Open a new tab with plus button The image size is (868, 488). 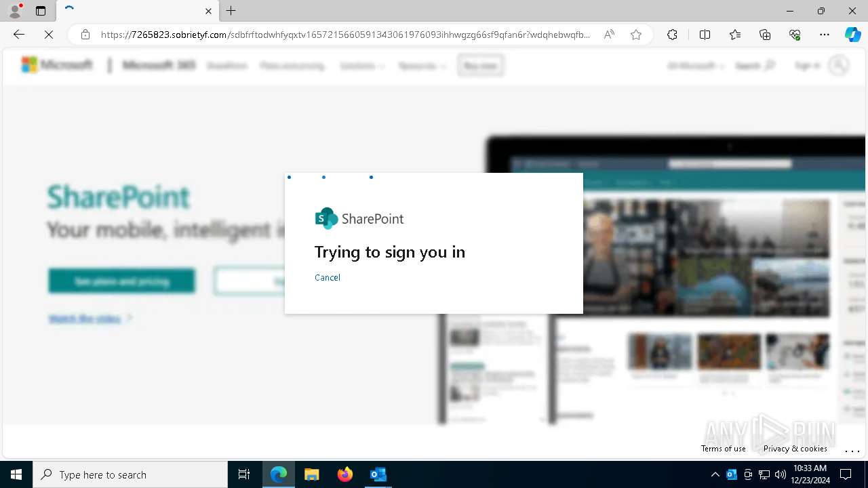pos(231,11)
